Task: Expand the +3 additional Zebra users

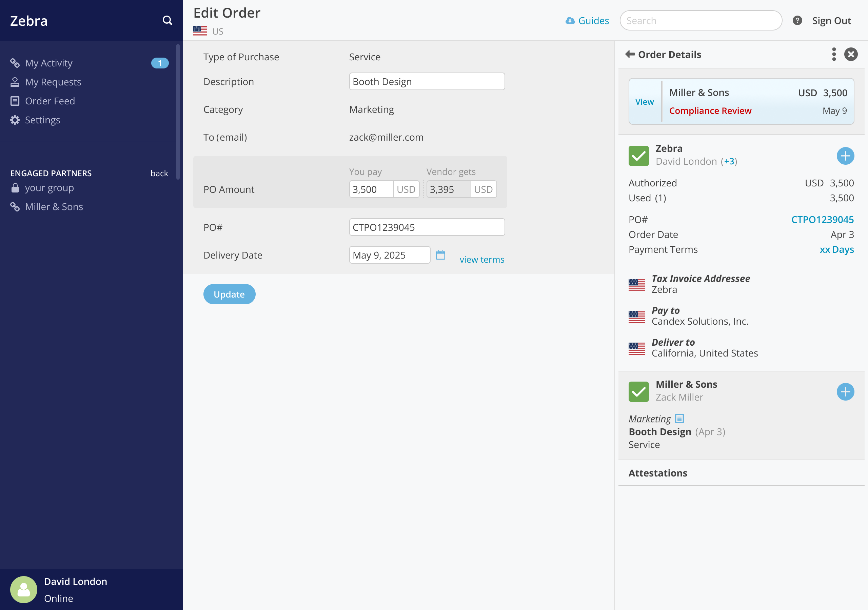Action: (x=729, y=161)
